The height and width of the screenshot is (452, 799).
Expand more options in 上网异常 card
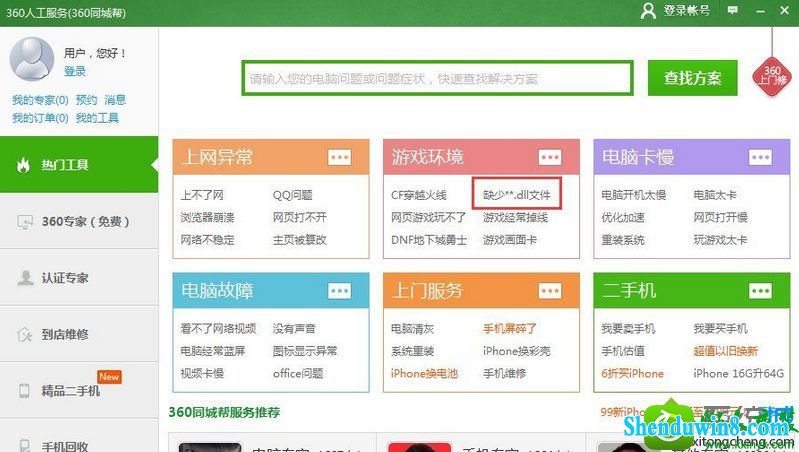(339, 157)
